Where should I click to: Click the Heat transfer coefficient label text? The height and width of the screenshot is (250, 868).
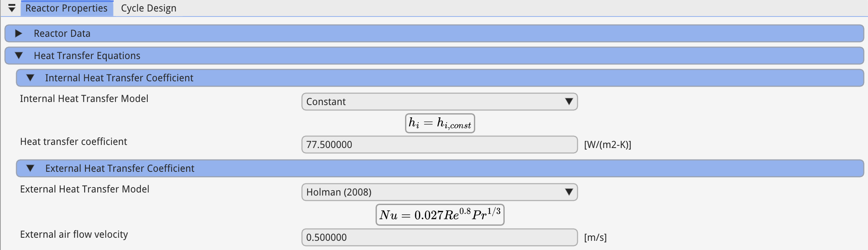pyautogui.click(x=73, y=141)
